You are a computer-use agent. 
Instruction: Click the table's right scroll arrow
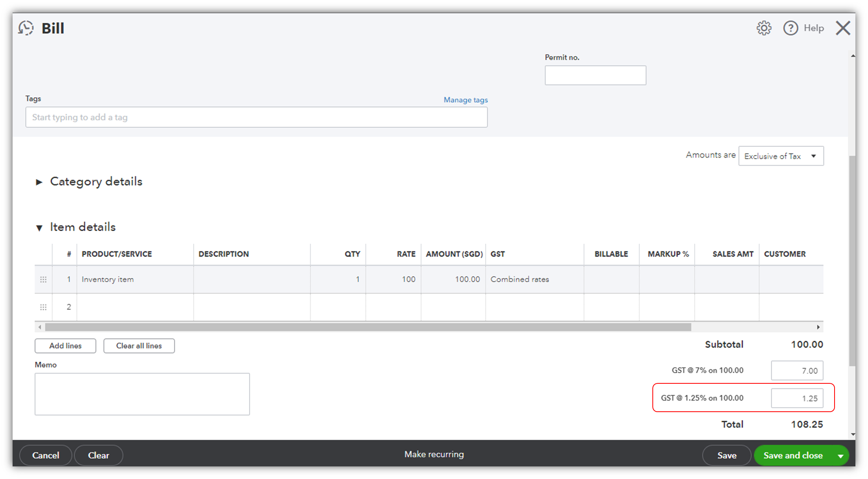818,327
